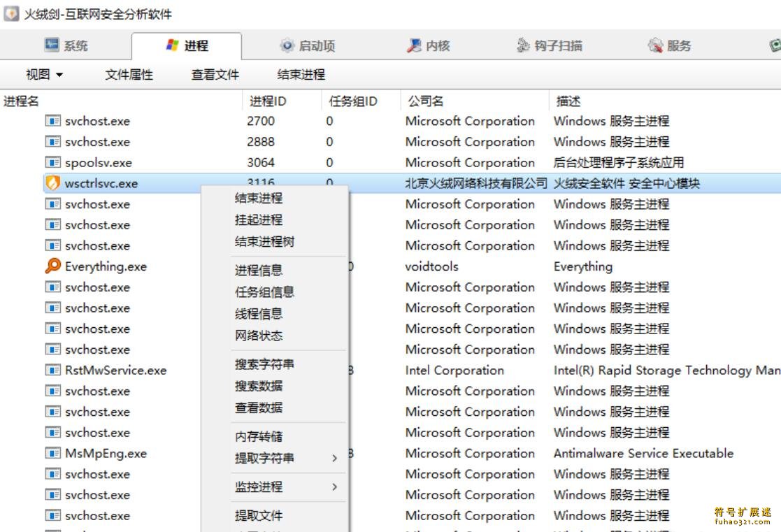Click the 系统 tab monitor icon

pyautogui.click(x=52, y=45)
